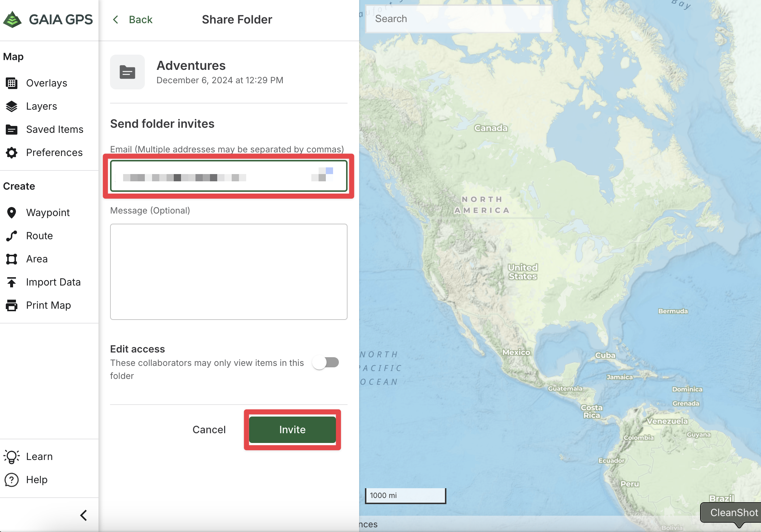
Task: Click the 'Send folder invites' heading
Action: (162, 124)
